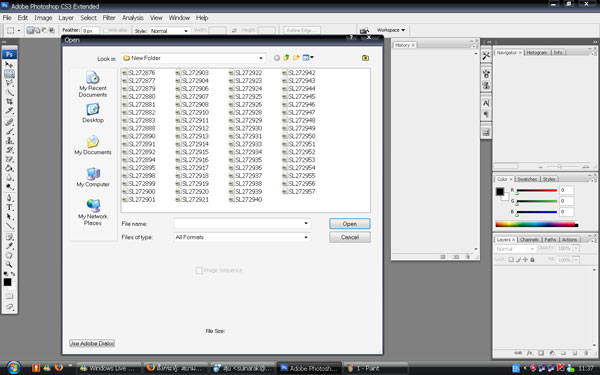Tick the Image Sequence checkbox

(x=199, y=271)
